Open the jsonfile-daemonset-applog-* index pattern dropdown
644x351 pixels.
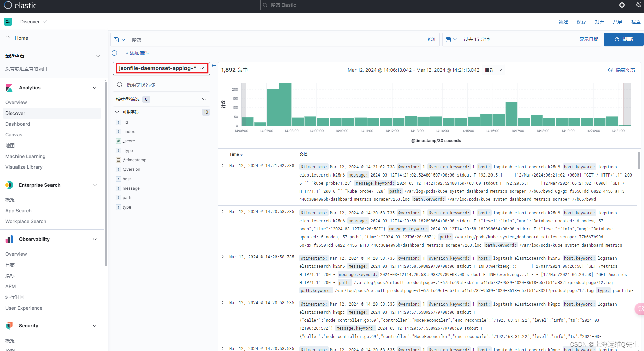[x=162, y=68]
